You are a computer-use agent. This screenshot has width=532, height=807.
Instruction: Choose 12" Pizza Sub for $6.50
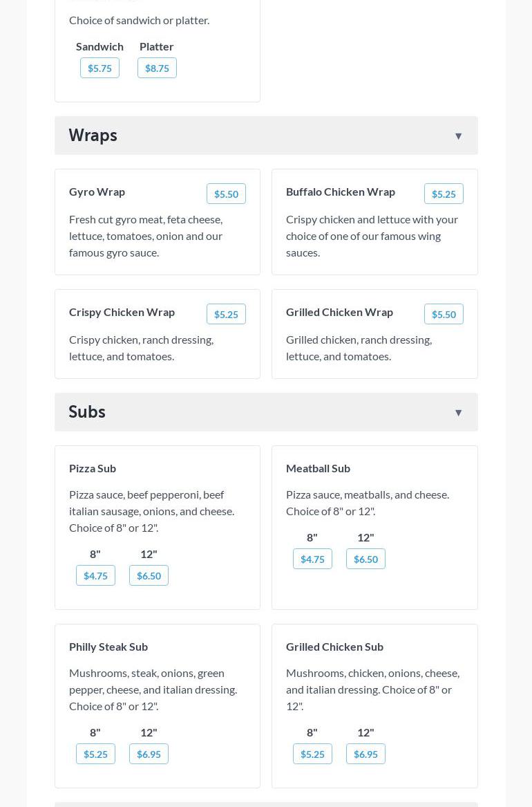tap(149, 575)
